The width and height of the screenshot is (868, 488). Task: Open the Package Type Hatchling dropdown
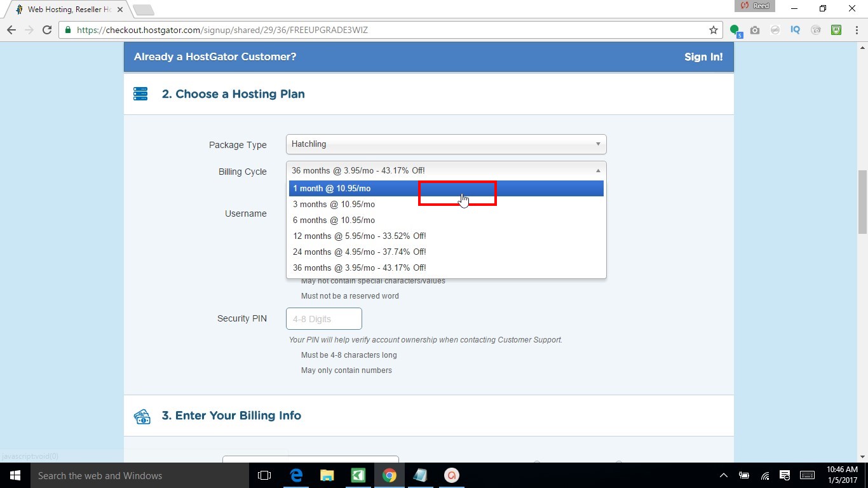click(446, 144)
